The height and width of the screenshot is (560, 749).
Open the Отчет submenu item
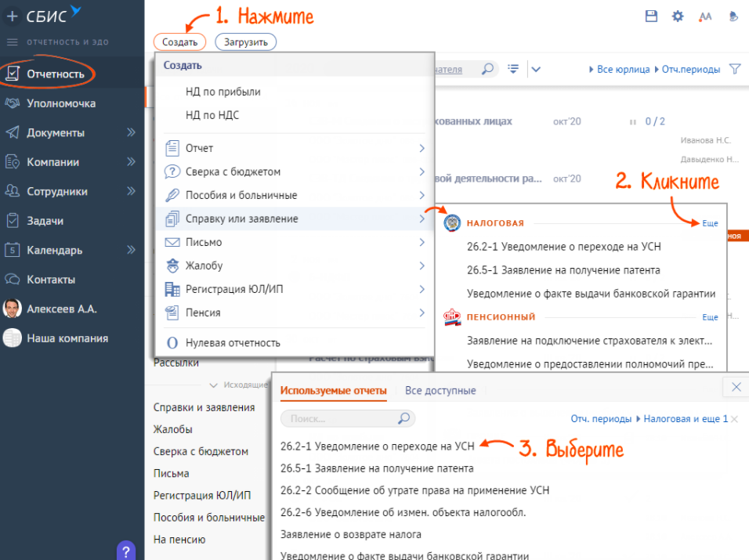pyautogui.click(x=295, y=148)
